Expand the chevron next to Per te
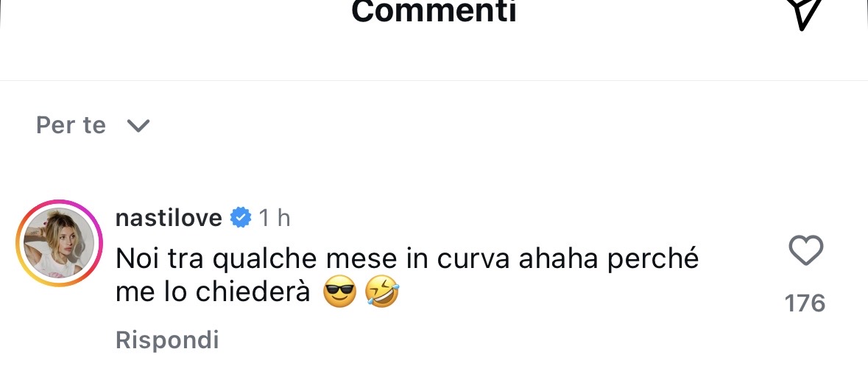The height and width of the screenshot is (388, 868). pos(138,127)
